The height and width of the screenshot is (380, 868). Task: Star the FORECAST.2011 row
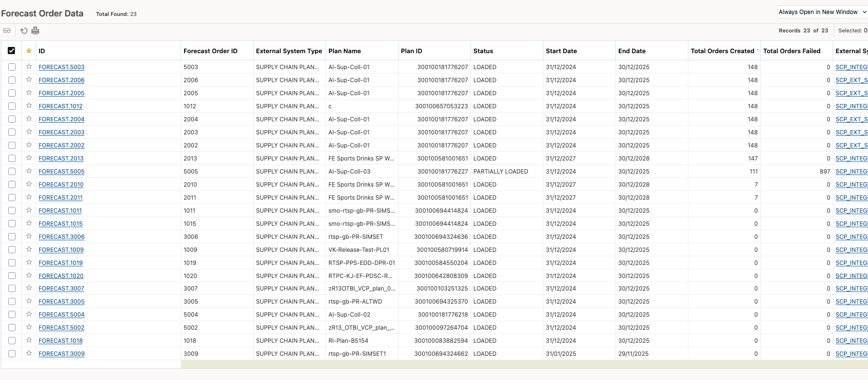29,197
